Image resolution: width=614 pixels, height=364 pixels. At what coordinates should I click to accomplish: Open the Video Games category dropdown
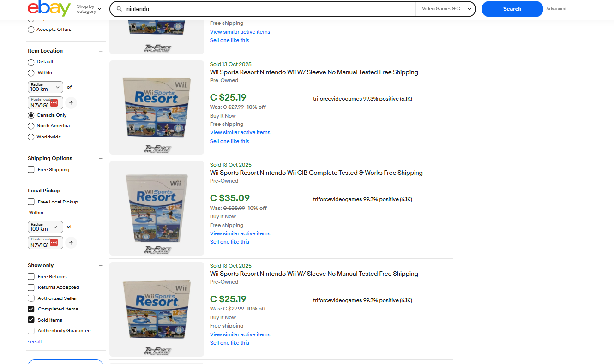click(x=445, y=8)
